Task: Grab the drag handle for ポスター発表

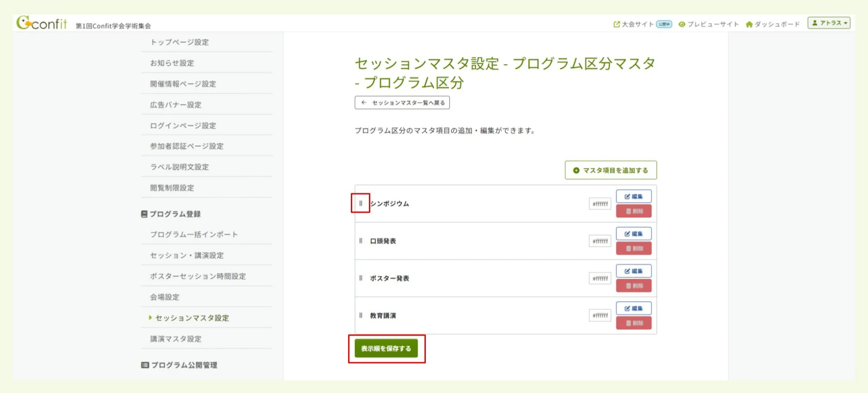Action: point(361,278)
